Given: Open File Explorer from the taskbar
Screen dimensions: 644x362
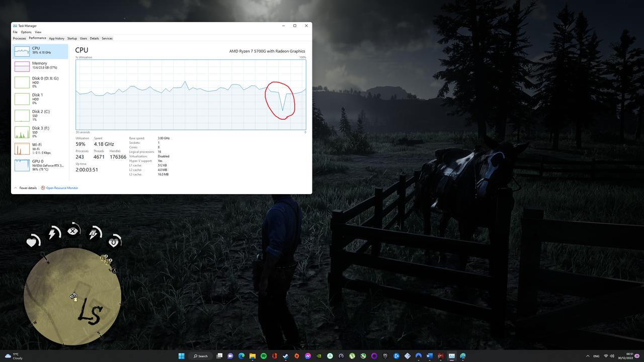Looking at the screenshot, I should 253,356.
